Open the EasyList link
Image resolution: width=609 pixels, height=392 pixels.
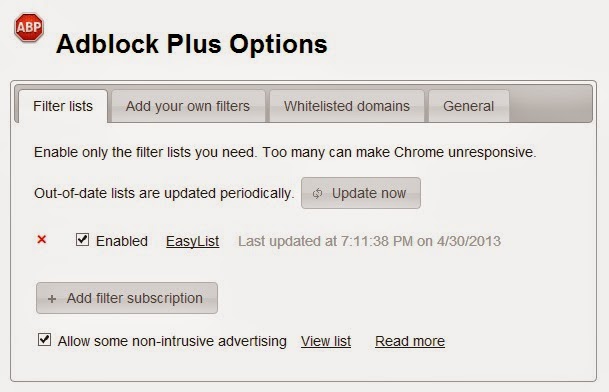(193, 241)
